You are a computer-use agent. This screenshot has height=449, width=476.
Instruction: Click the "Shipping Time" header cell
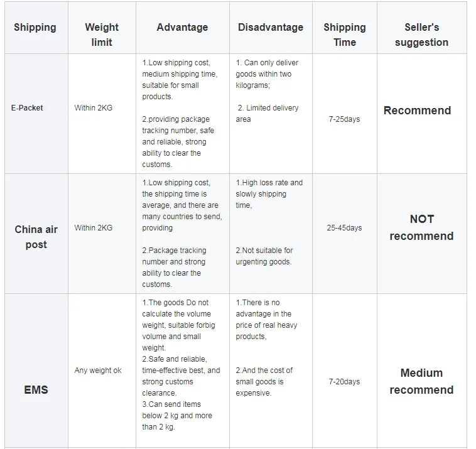(x=344, y=35)
